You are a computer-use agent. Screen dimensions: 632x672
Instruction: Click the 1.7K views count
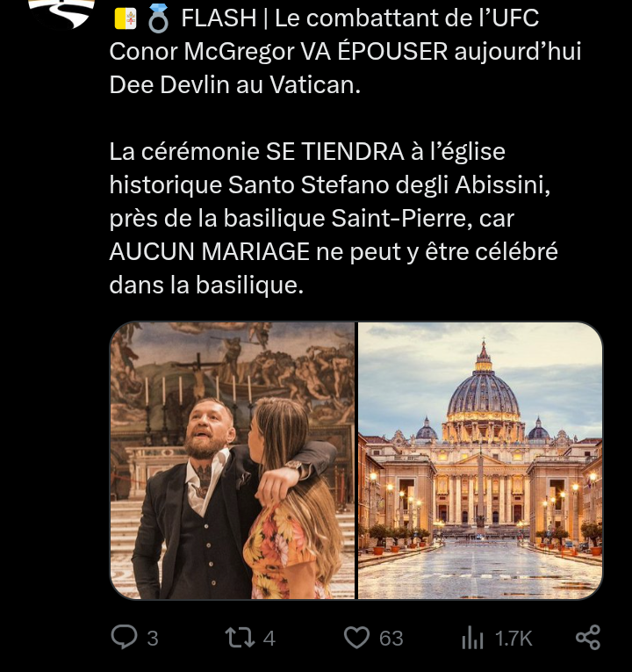[x=513, y=639]
